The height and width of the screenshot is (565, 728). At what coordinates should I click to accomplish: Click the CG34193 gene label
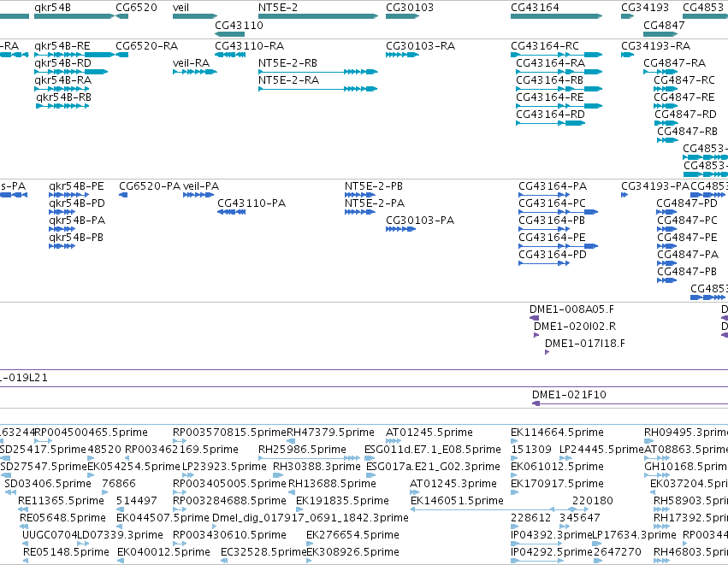(645, 8)
